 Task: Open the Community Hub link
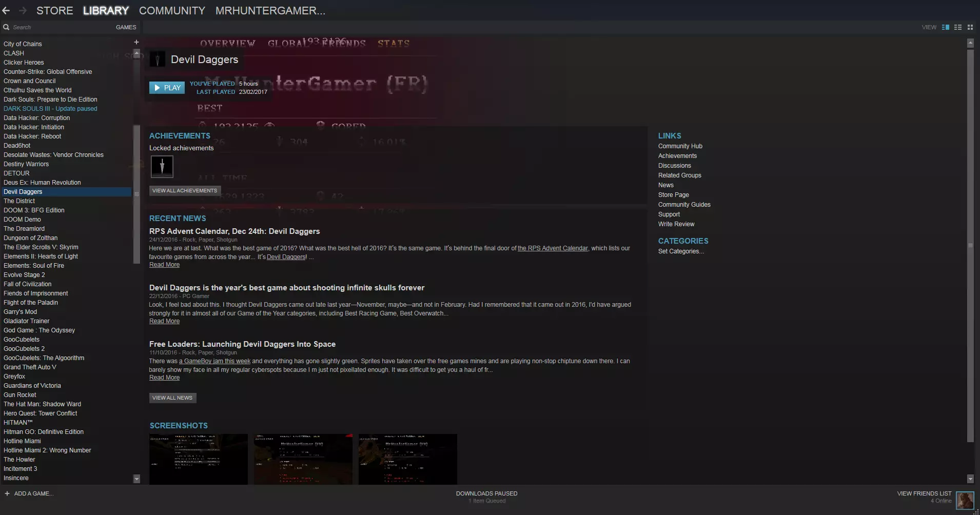[x=680, y=146]
